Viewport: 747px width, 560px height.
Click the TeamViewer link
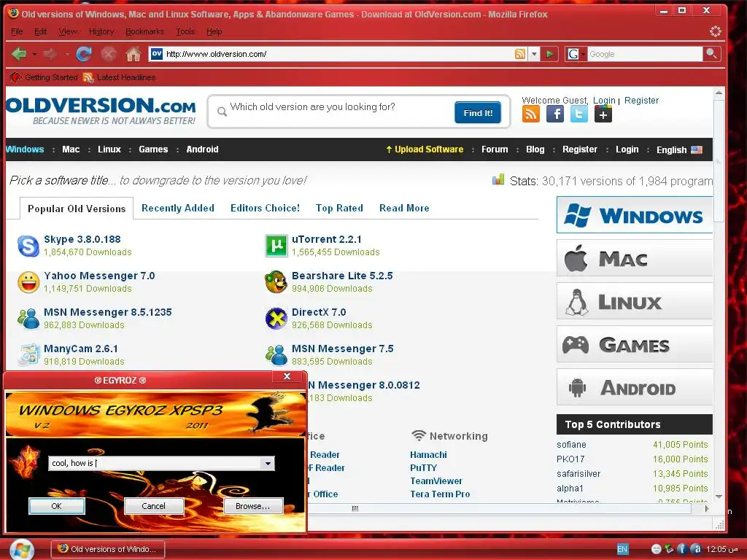pyautogui.click(x=436, y=481)
